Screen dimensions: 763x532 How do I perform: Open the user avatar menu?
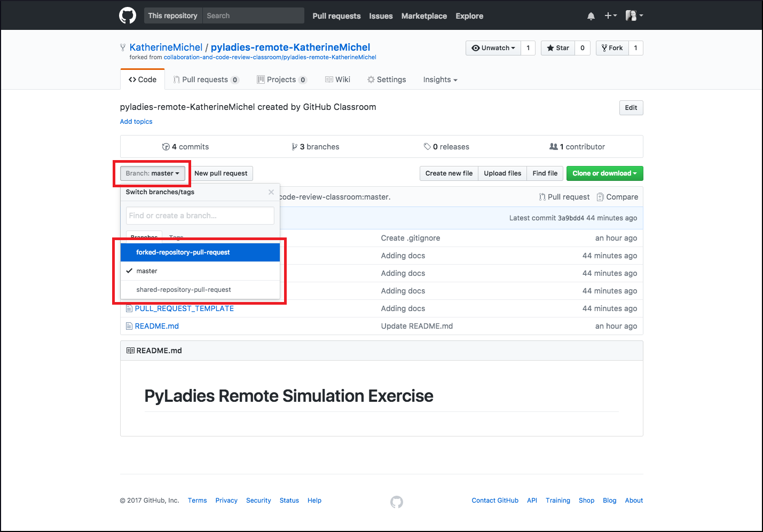(x=634, y=15)
